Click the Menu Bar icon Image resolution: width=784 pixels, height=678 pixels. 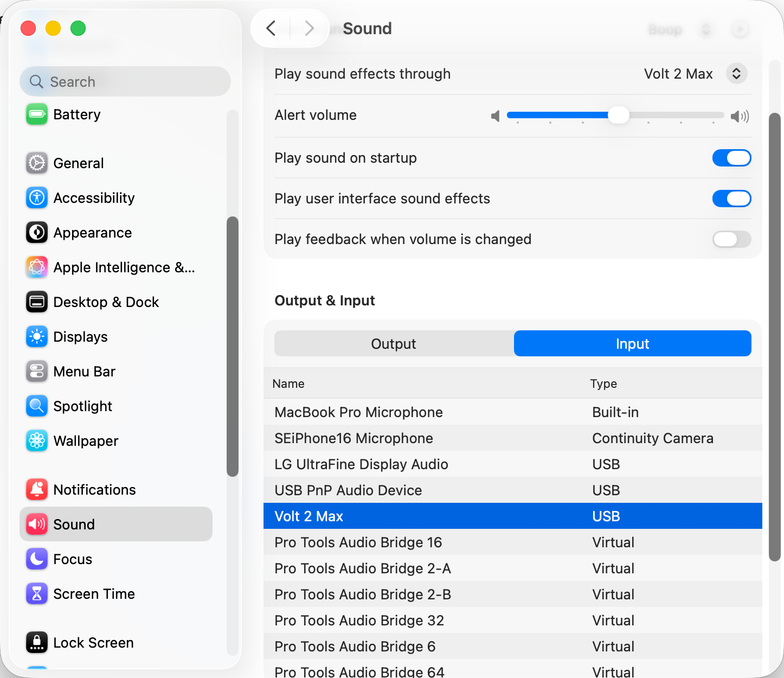coord(37,372)
